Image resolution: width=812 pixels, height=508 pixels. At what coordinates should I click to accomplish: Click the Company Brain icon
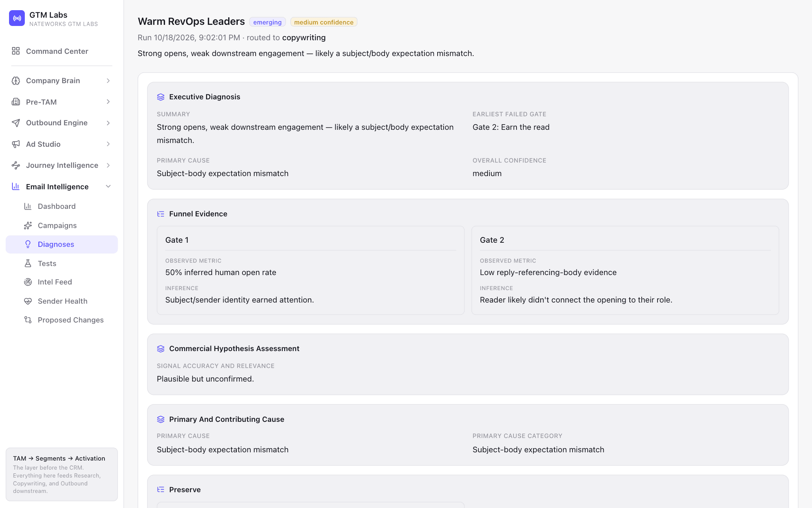tap(16, 81)
